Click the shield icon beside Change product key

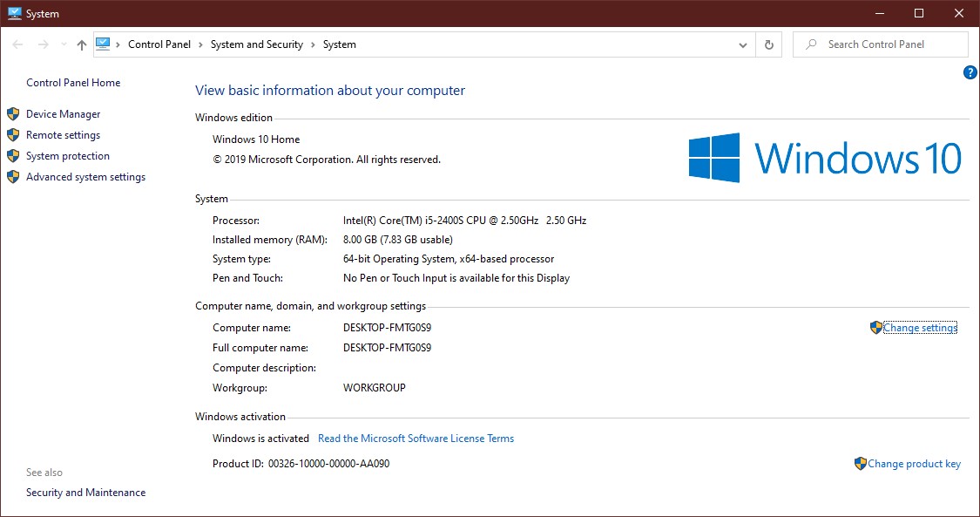860,464
